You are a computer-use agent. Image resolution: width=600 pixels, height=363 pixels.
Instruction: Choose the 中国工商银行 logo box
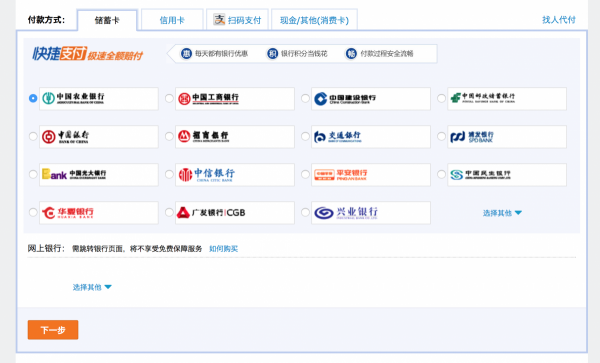pos(235,99)
